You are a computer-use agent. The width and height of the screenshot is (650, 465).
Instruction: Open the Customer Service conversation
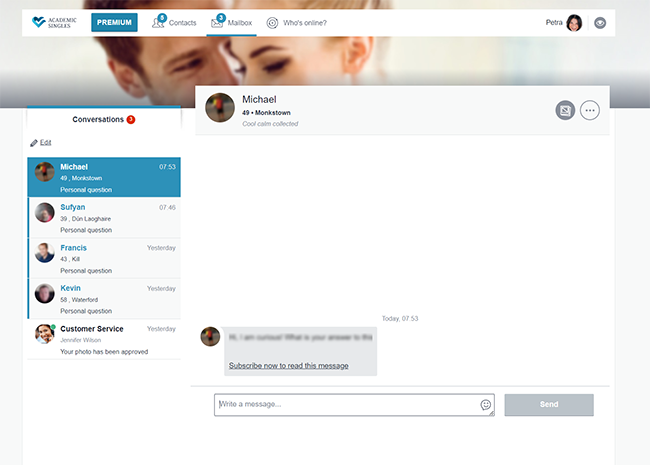coord(104,339)
